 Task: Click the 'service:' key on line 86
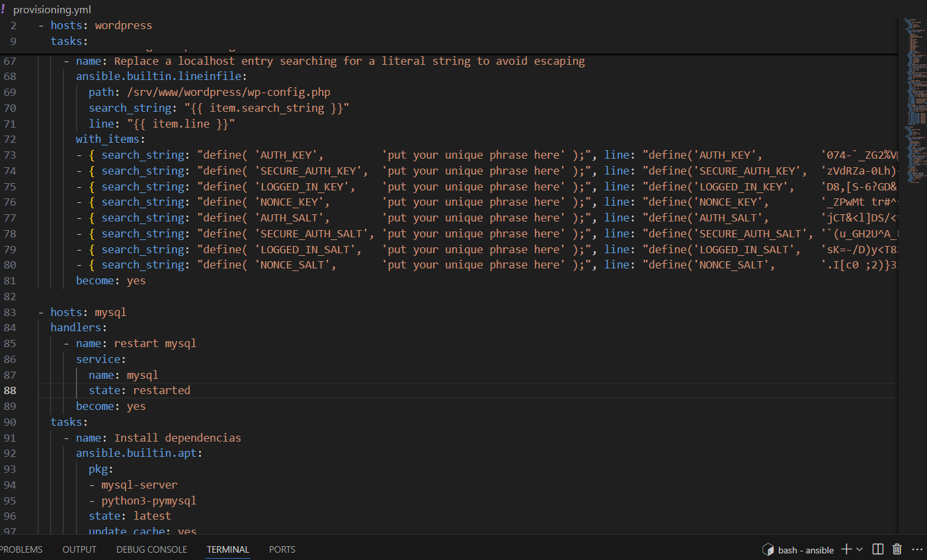(101, 359)
